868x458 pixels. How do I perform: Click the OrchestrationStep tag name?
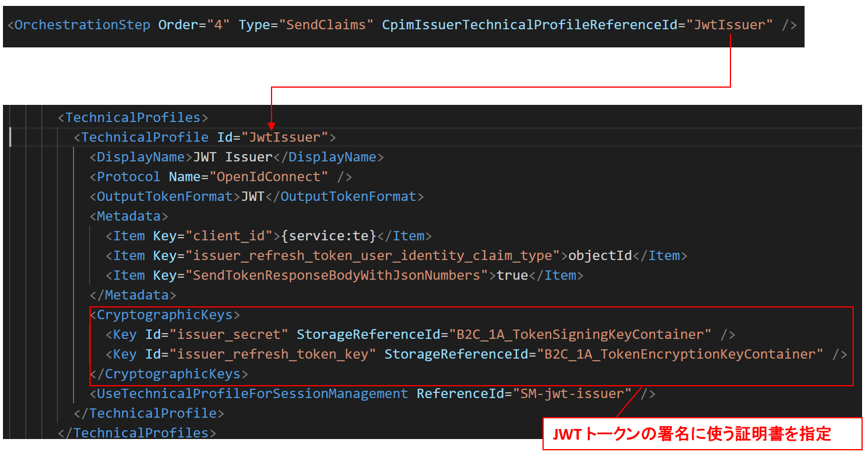(x=82, y=25)
